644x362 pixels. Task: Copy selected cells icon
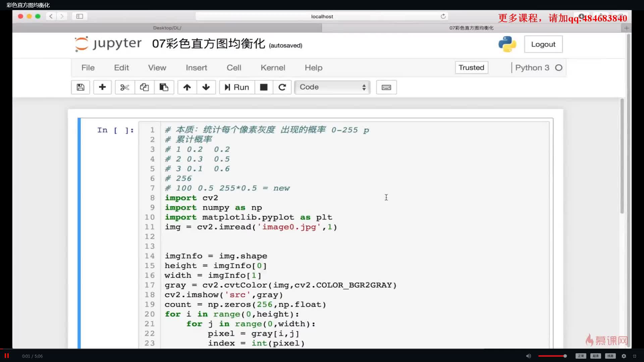coord(144,87)
